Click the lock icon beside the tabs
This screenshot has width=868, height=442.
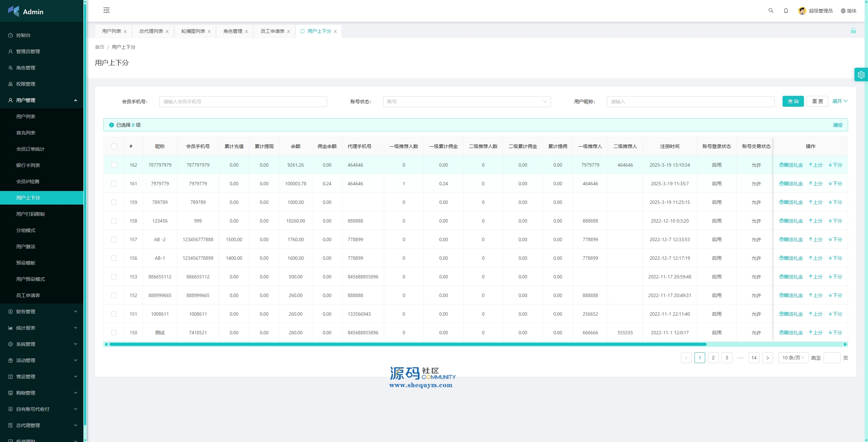(853, 31)
